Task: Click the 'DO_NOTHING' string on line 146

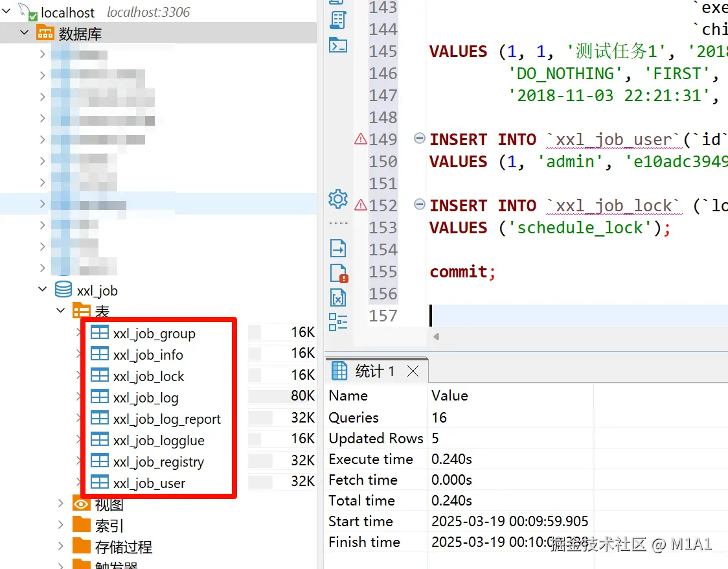Action: point(565,74)
